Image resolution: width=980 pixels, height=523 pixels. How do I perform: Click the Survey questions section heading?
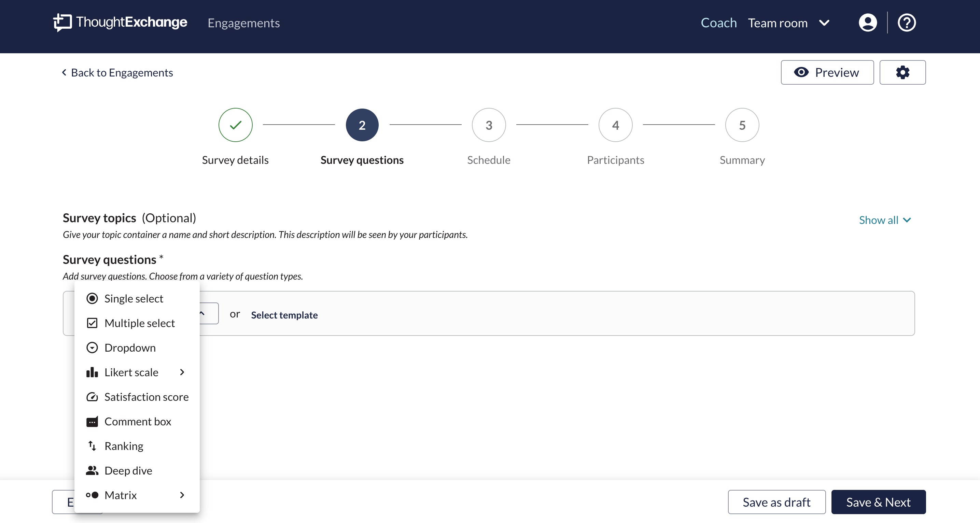coord(110,259)
